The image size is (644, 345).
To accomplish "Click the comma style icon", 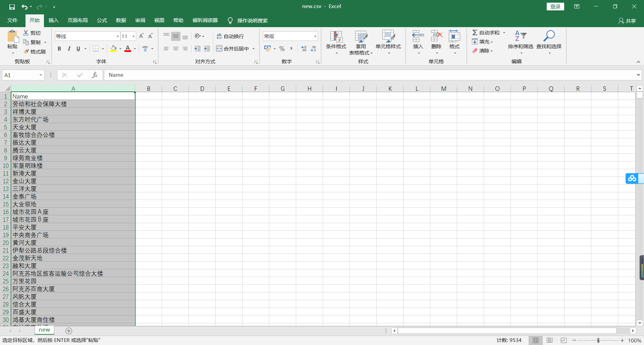I will tap(291, 49).
